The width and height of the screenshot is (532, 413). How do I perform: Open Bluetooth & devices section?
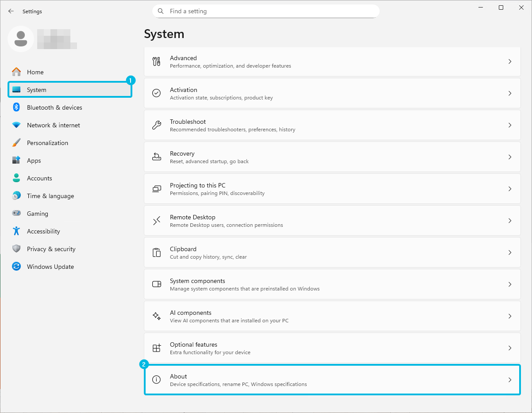70,107
